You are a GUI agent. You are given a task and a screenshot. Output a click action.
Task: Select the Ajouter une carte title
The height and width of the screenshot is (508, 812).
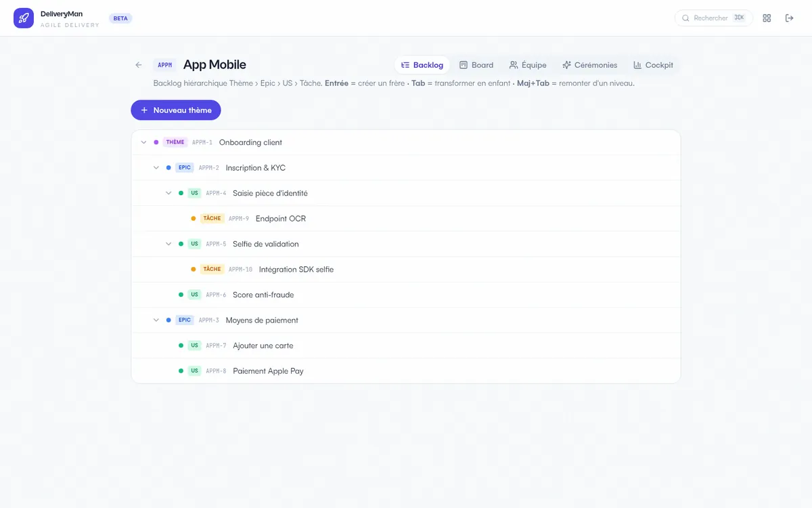point(263,345)
